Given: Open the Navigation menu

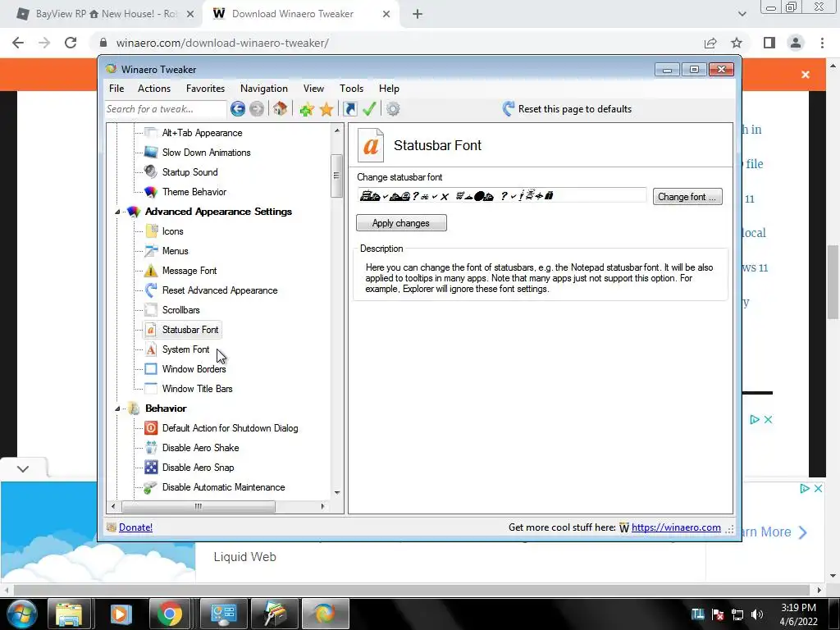Looking at the screenshot, I should 263,89.
